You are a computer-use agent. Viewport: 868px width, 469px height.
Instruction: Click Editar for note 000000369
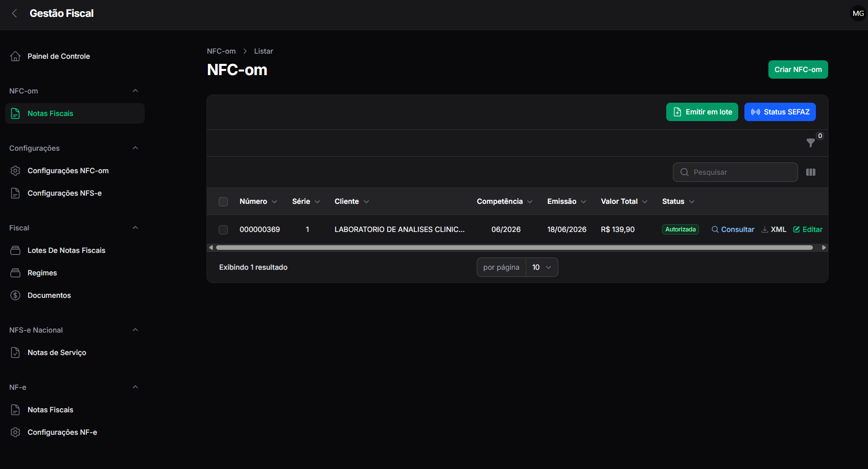(x=808, y=229)
